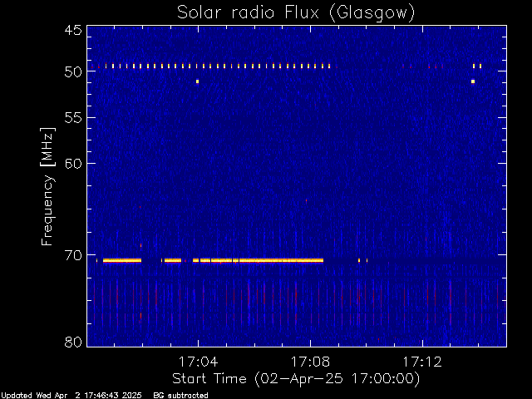Image resolution: width=532 pixels, height=399 pixels.
Task: Click the 17:08 time tick label
Action: point(310,362)
